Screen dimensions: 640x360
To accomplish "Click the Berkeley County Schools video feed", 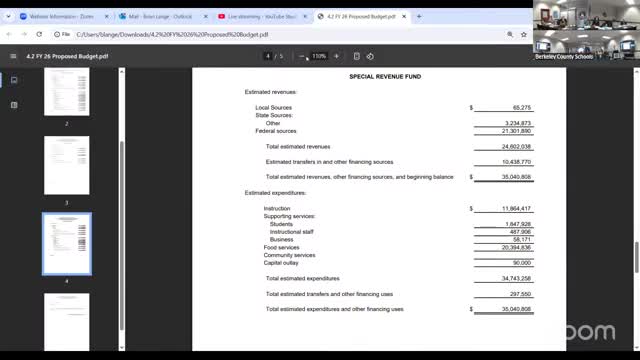I will [586, 31].
